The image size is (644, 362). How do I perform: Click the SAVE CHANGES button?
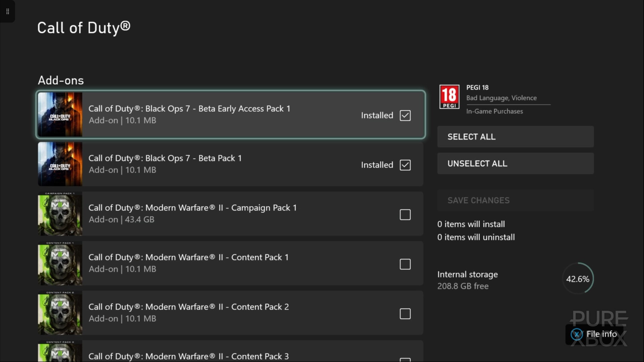[515, 200]
